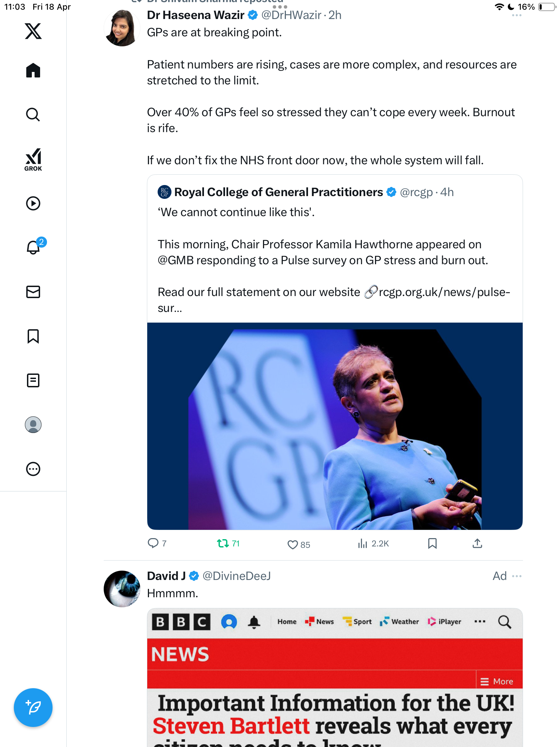Compose a new post with blue button
Screen dimensions: 560x747
33,708
